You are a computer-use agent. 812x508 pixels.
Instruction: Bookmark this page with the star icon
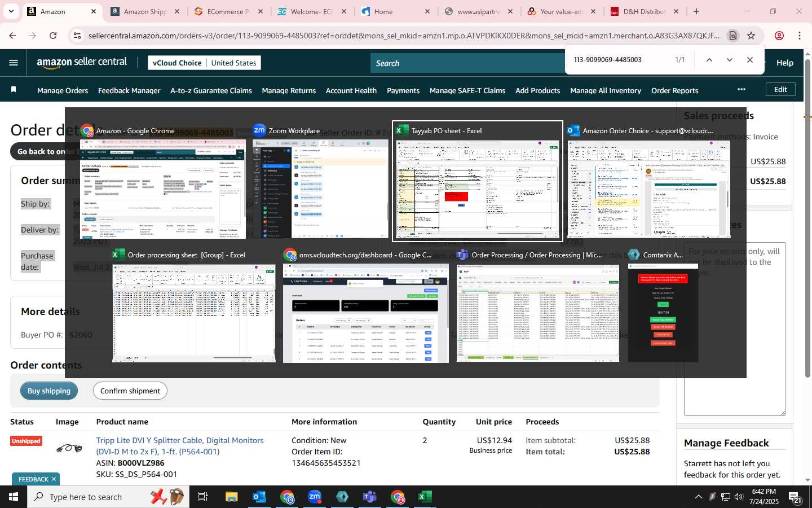tap(751, 36)
